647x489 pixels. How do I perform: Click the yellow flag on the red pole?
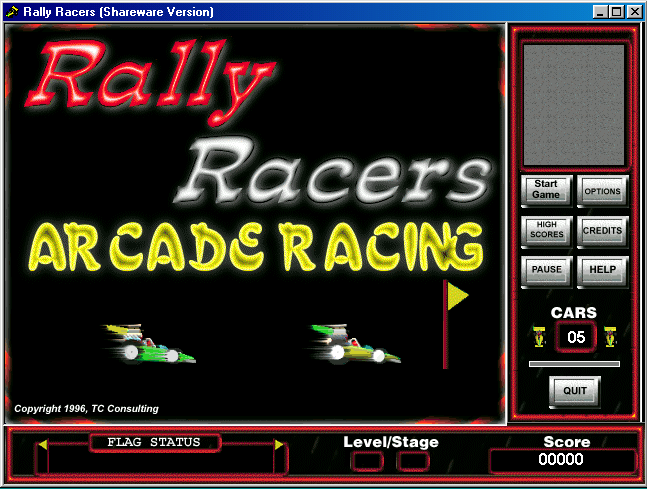coord(458,295)
